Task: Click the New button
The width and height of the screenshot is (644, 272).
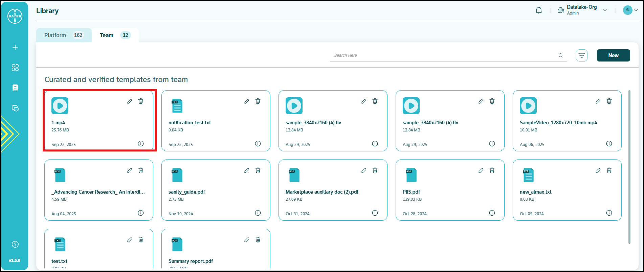Action: click(x=613, y=55)
